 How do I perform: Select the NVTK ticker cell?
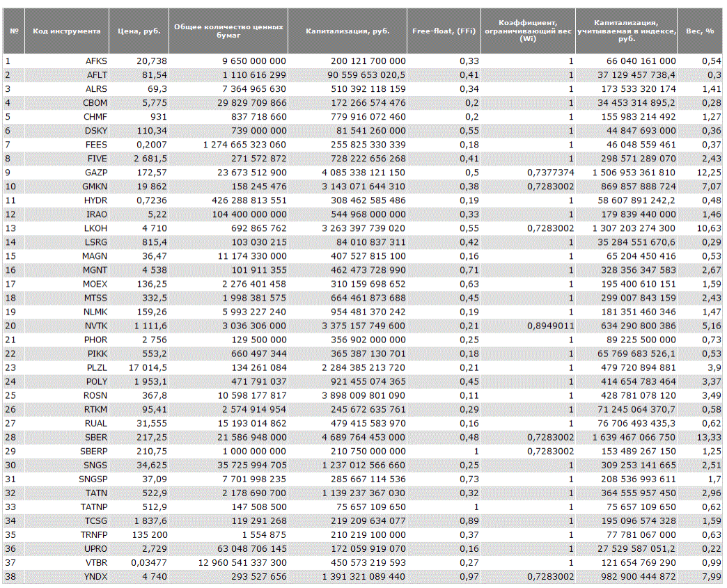click(67, 326)
